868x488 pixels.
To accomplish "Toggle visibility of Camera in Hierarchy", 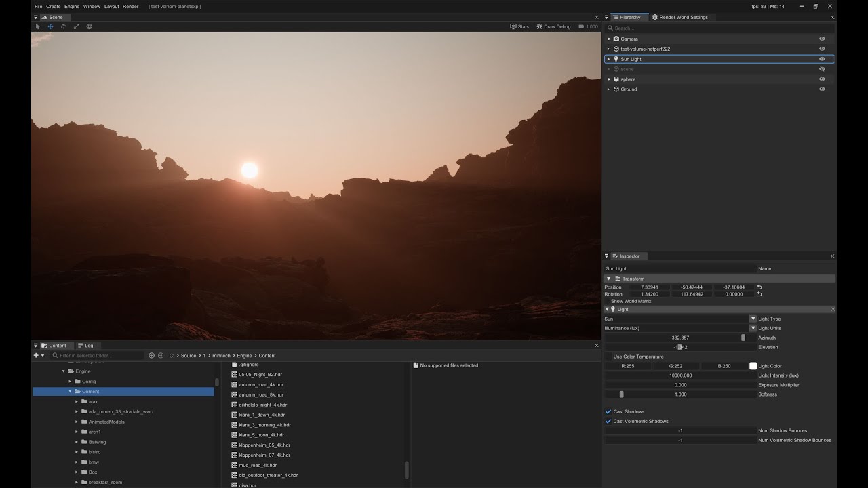I will (822, 39).
